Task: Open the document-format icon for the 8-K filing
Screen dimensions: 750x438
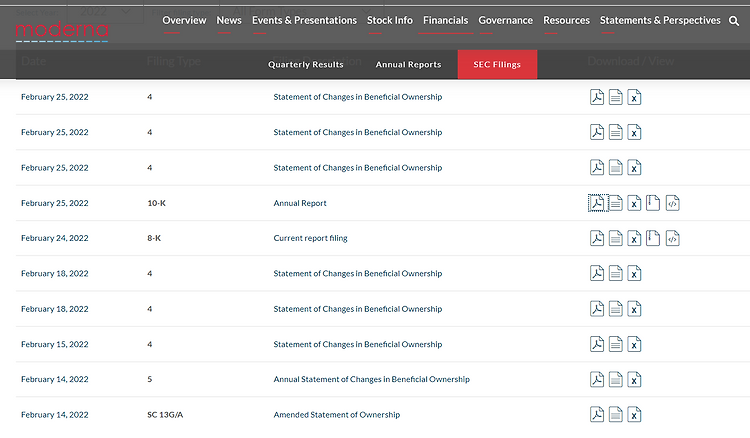Action: [616, 238]
